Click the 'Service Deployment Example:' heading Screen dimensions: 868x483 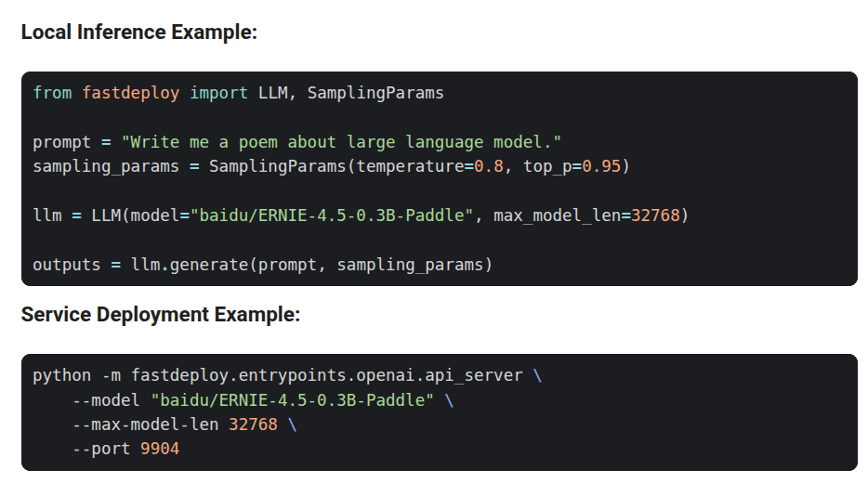[161, 314]
